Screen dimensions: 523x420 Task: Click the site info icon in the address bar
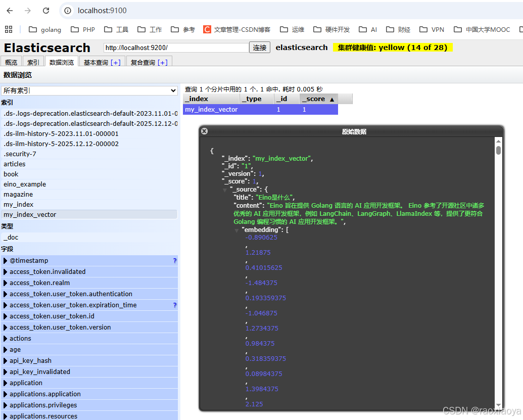(68, 11)
